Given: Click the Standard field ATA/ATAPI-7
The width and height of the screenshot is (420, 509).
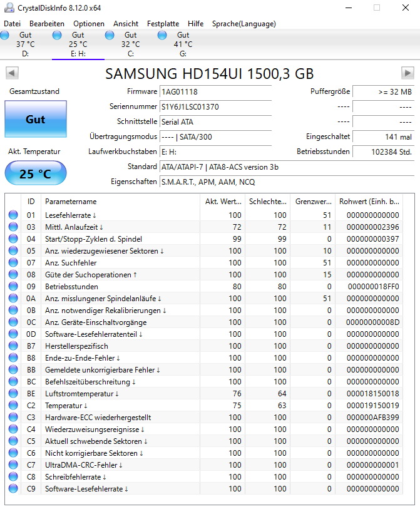Looking at the screenshot, I should pos(287,167).
